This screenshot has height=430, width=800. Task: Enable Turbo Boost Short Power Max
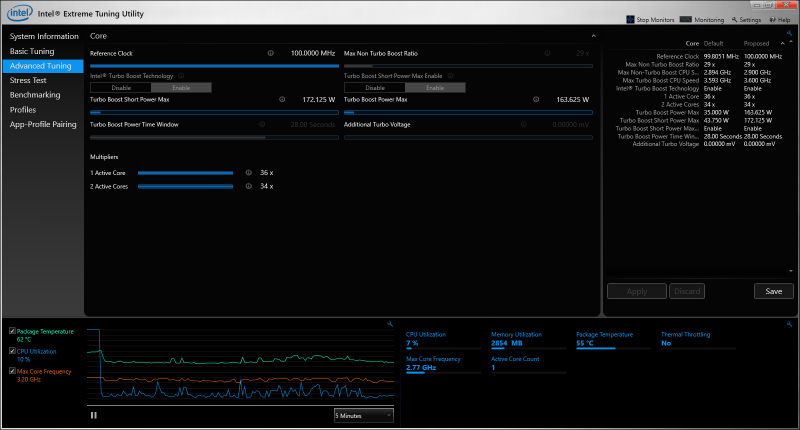435,88
